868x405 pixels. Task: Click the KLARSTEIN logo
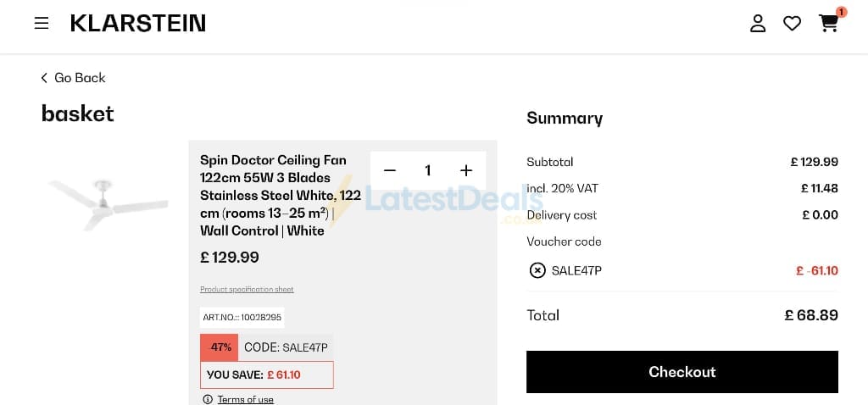coord(138,23)
